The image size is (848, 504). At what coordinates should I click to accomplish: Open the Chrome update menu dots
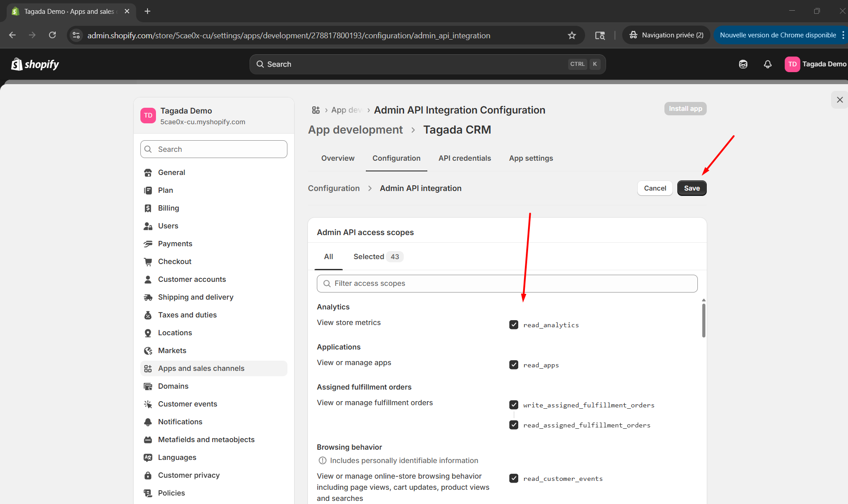(843, 35)
